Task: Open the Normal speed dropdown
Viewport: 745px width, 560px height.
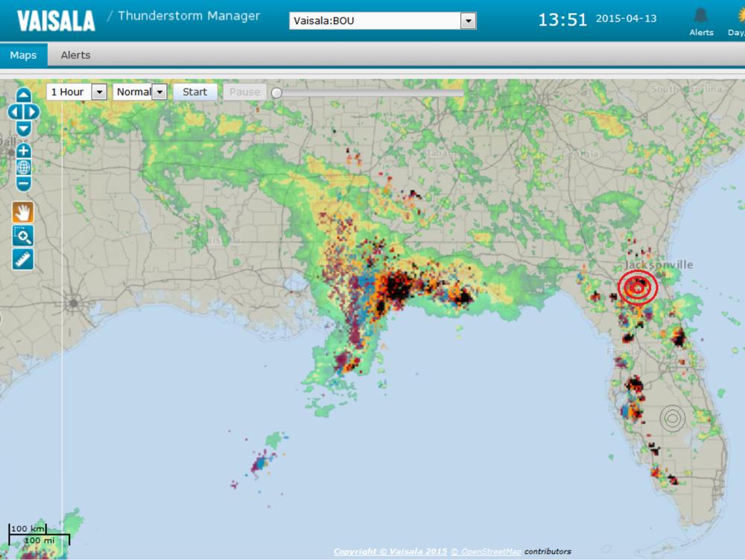Action: pyautogui.click(x=159, y=92)
